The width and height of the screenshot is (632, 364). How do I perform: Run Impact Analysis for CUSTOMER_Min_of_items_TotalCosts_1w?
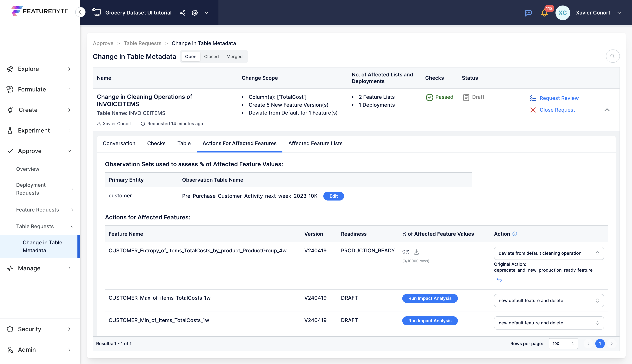[430, 321]
